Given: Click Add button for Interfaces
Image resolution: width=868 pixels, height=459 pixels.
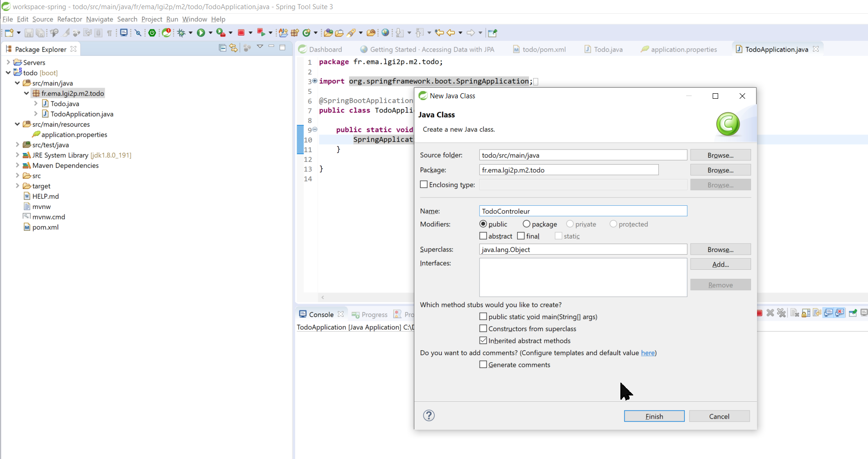Looking at the screenshot, I should pos(720,264).
